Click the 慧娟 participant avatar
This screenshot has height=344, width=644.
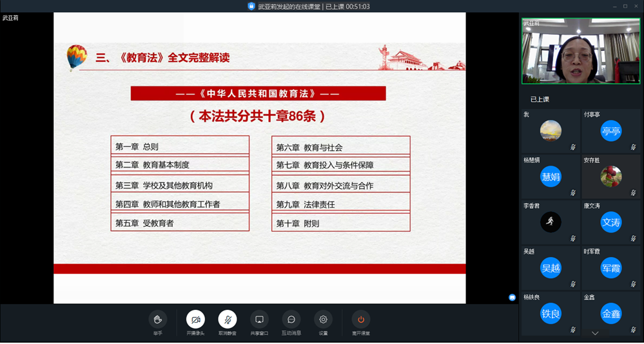click(x=551, y=177)
